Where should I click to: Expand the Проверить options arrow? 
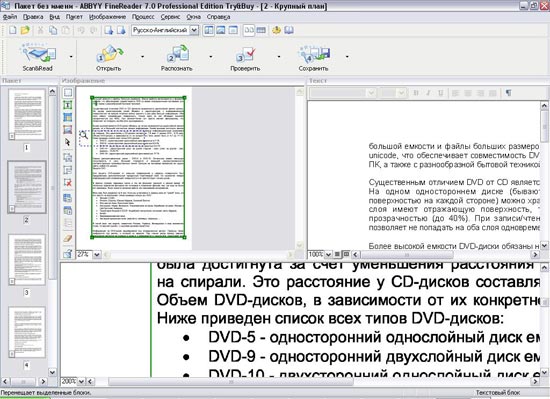(279, 56)
